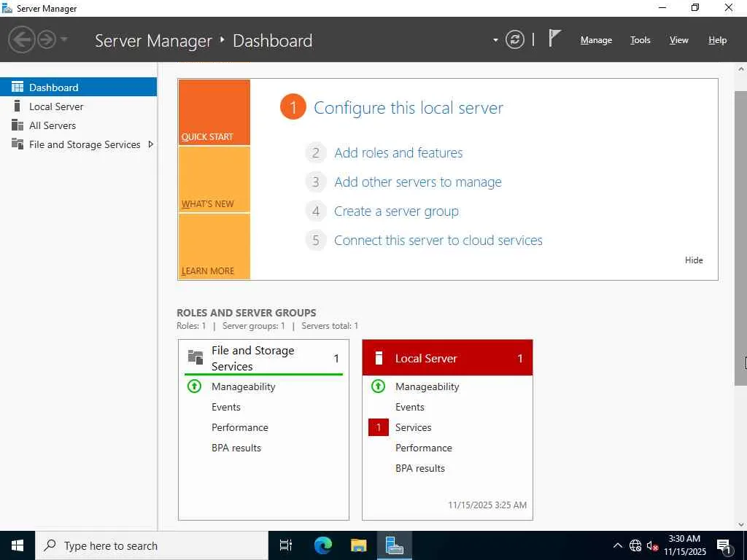Click the back navigation arrow
The height and width of the screenshot is (560, 747).
pyautogui.click(x=21, y=39)
